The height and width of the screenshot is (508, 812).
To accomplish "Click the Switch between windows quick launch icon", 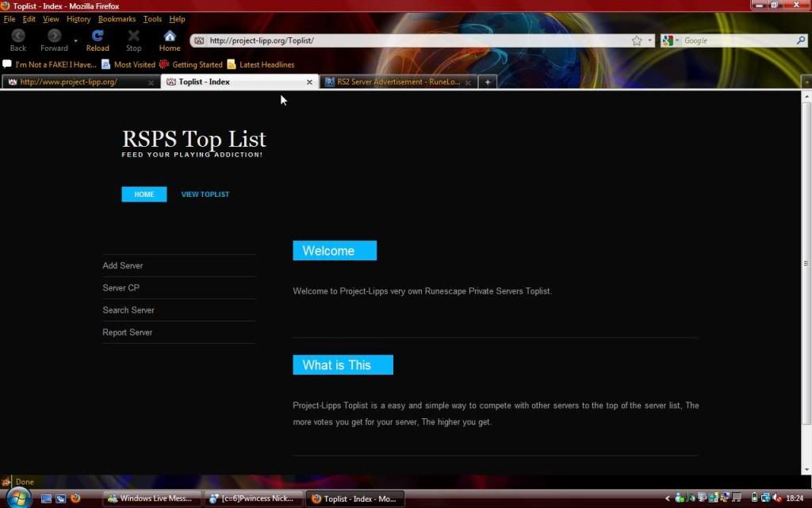I will 60,498.
